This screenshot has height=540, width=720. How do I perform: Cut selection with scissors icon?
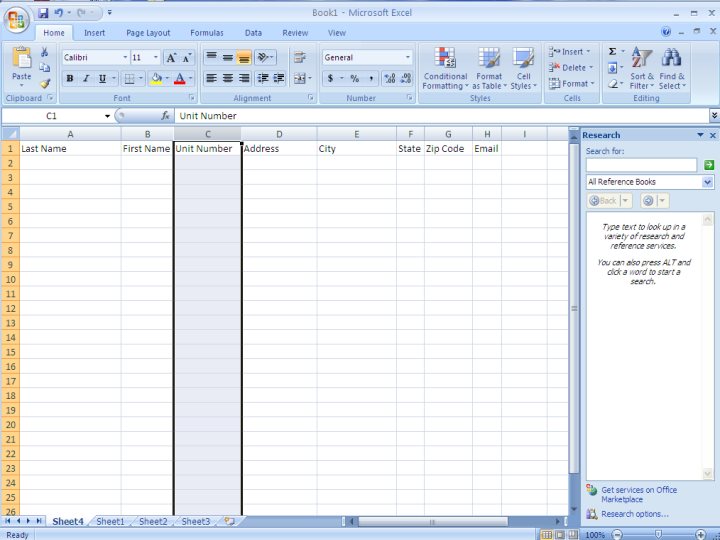coord(45,52)
